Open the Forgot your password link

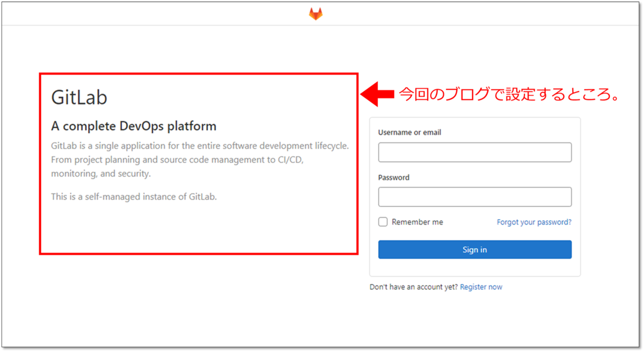coord(534,222)
